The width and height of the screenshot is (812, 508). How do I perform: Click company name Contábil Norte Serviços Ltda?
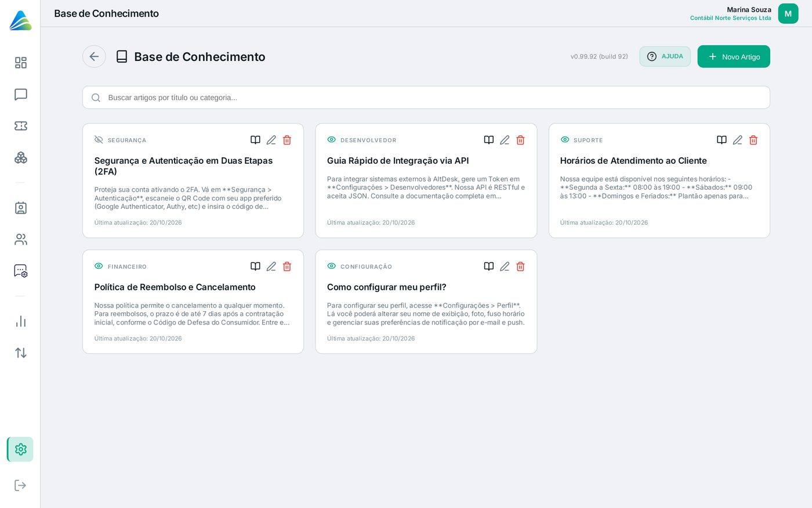[x=731, y=18]
